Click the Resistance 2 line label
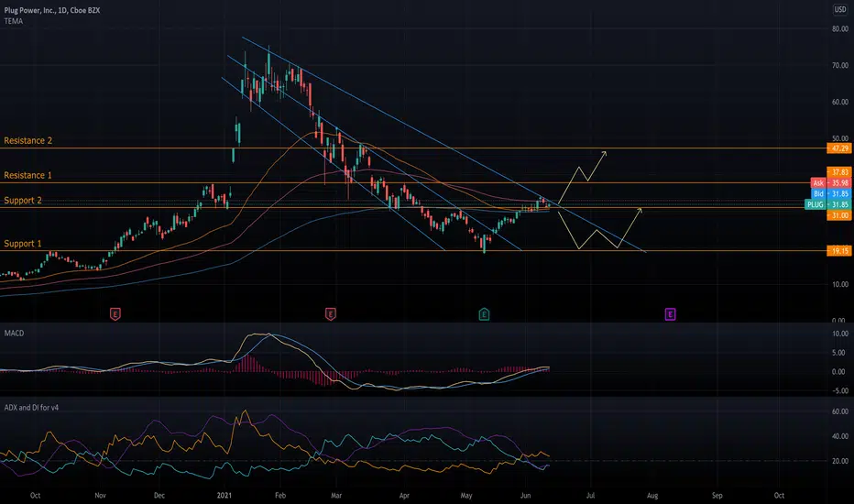Screen dimensions: 854x504 28,140
